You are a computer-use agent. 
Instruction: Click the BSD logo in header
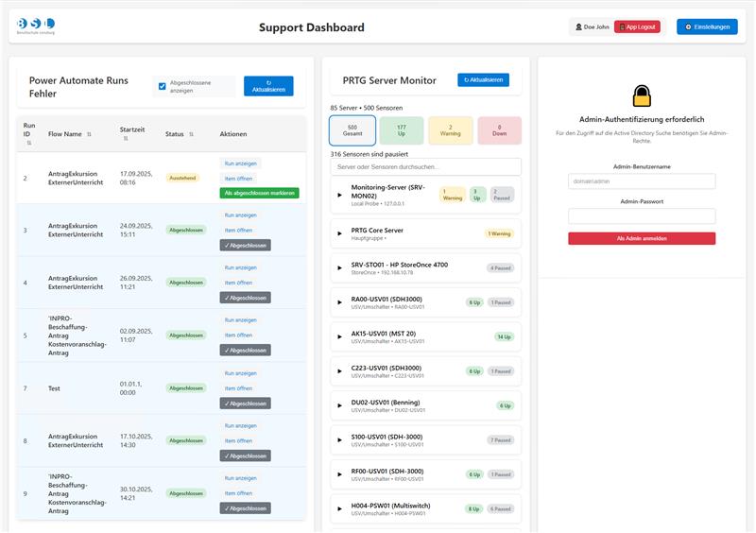pyautogui.click(x=36, y=26)
